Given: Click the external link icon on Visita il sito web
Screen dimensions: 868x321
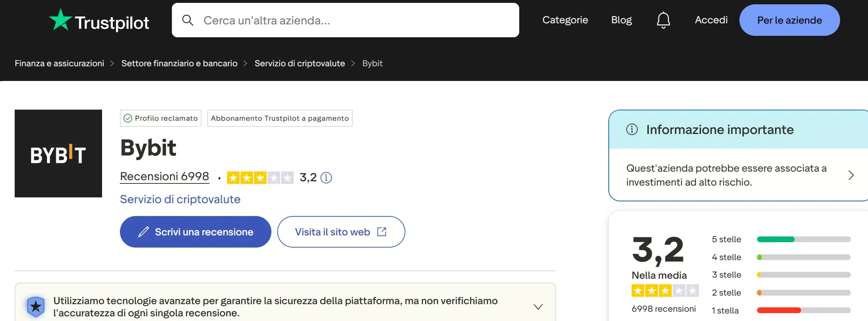Looking at the screenshot, I should click(x=382, y=232).
